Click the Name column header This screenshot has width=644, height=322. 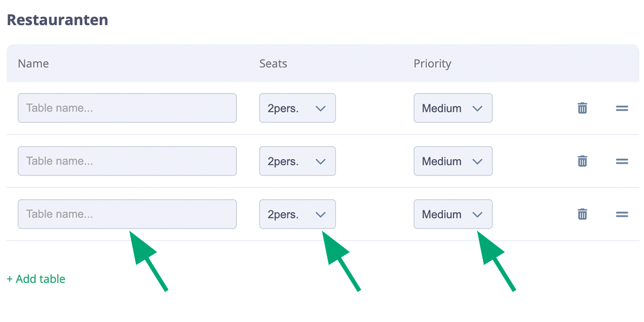click(33, 63)
